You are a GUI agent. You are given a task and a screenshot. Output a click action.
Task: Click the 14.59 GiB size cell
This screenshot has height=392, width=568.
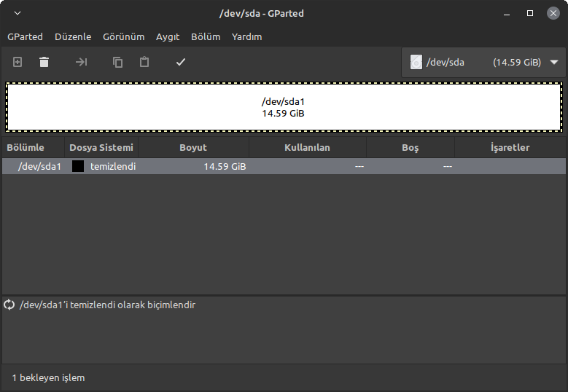pyautogui.click(x=225, y=167)
